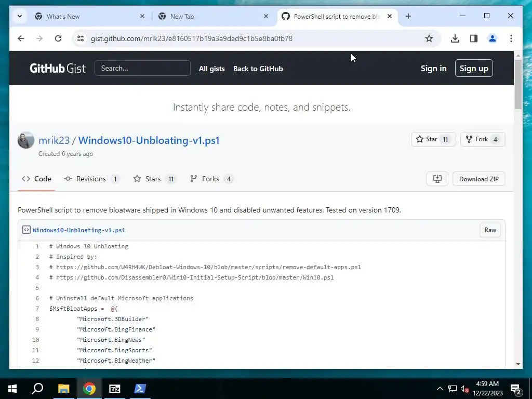Click the star count 11 badge
Image resolution: width=532 pixels, height=399 pixels.
pos(445,139)
